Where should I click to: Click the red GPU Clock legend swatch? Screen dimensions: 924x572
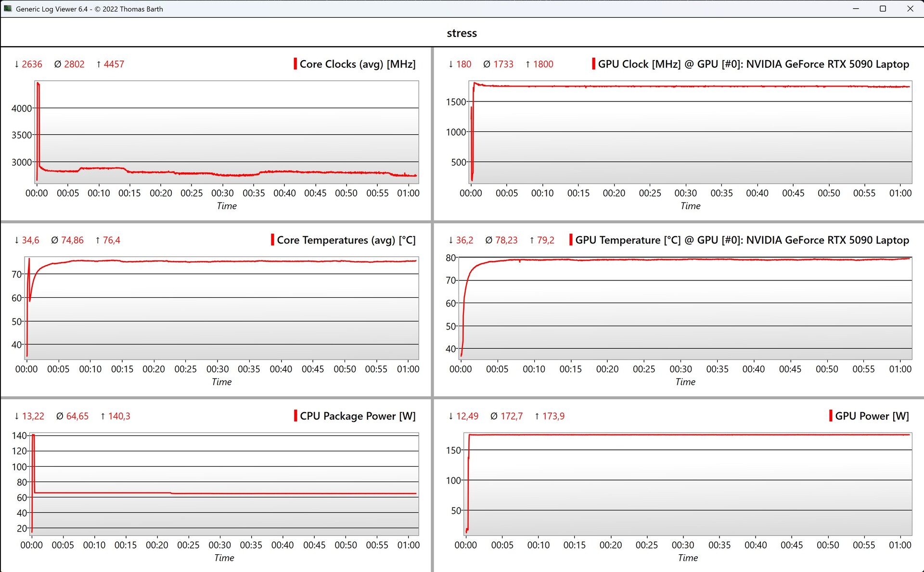click(x=593, y=64)
